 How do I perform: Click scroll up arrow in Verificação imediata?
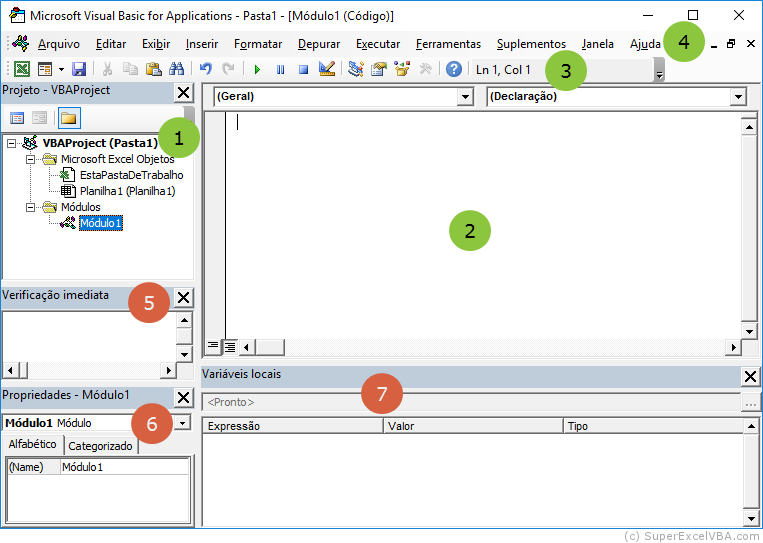point(184,320)
